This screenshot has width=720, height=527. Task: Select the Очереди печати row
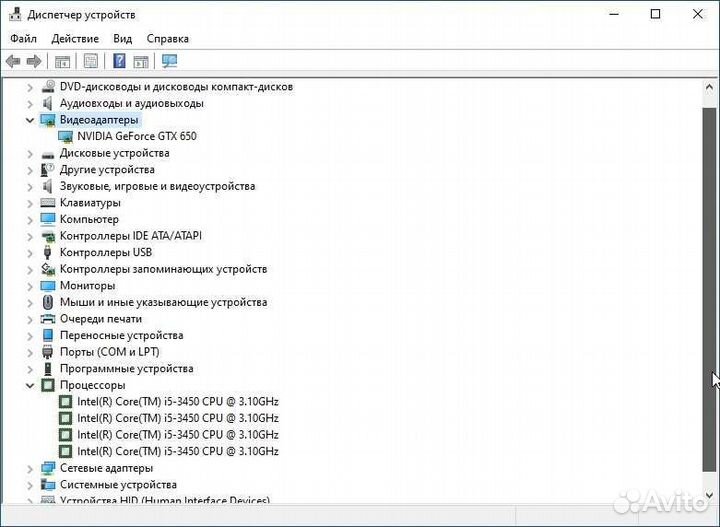101,319
